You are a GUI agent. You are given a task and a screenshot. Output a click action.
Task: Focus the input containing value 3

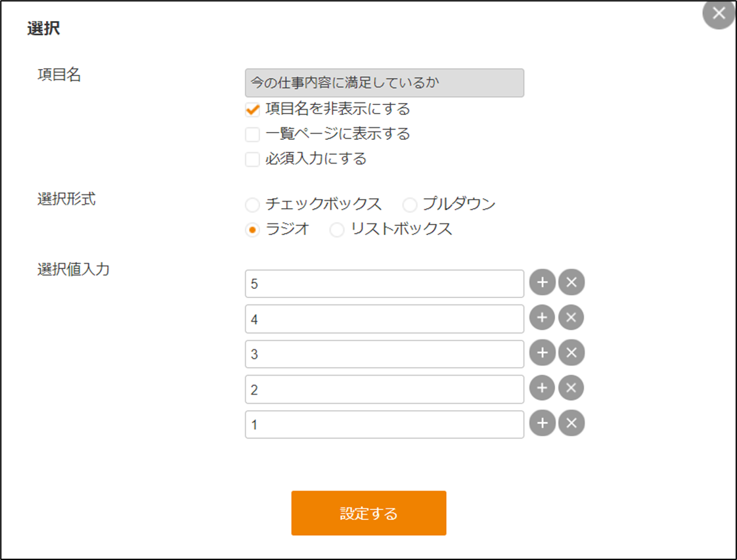tap(384, 354)
